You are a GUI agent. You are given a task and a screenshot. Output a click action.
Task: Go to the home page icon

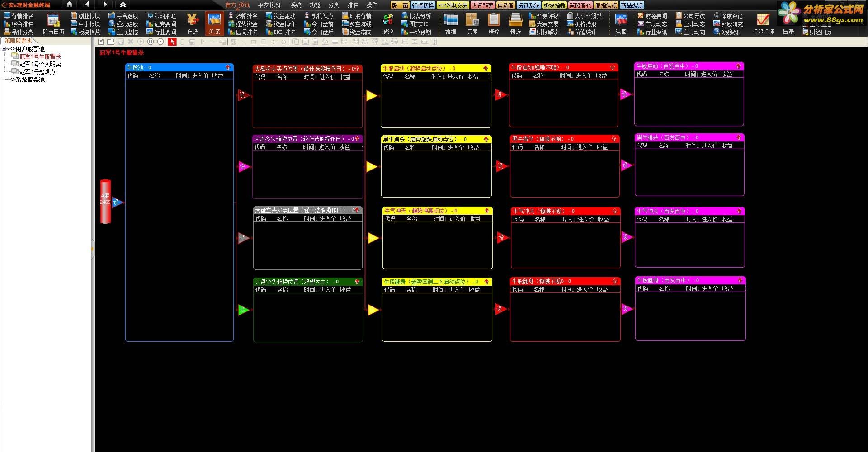coord(69,5)
